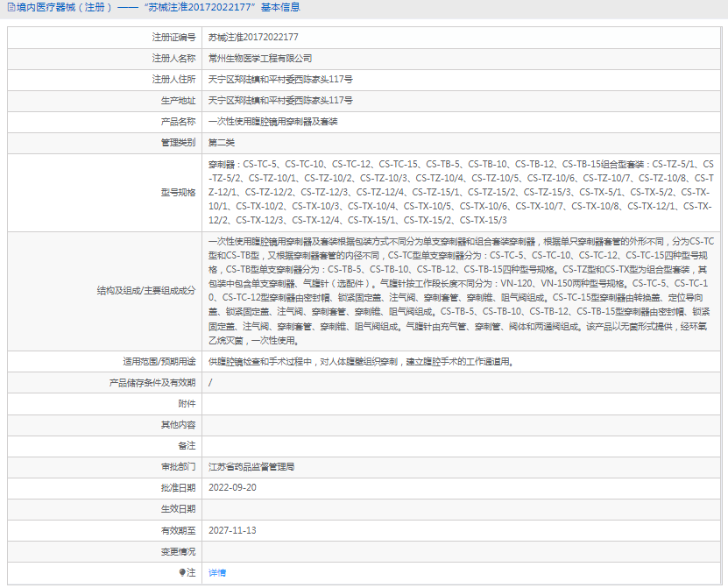Click the 型号规格 row label

(x=179, y=192)
